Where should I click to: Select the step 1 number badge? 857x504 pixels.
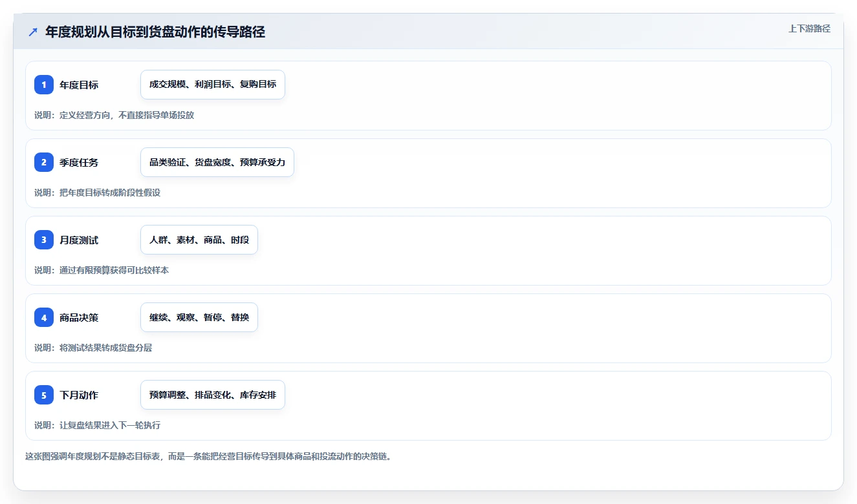[x=44, y=85]
